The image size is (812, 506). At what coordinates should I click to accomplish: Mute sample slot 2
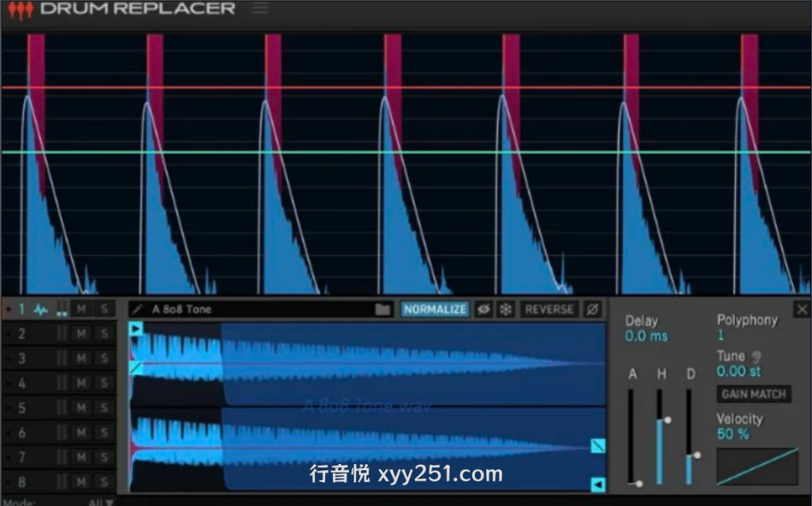[x=82, y=334]
